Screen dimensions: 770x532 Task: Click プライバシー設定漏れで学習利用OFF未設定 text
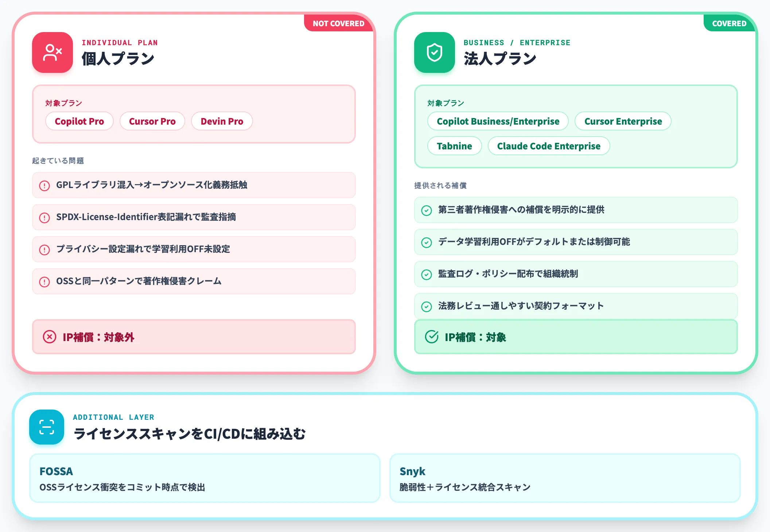tap(143, 249)
